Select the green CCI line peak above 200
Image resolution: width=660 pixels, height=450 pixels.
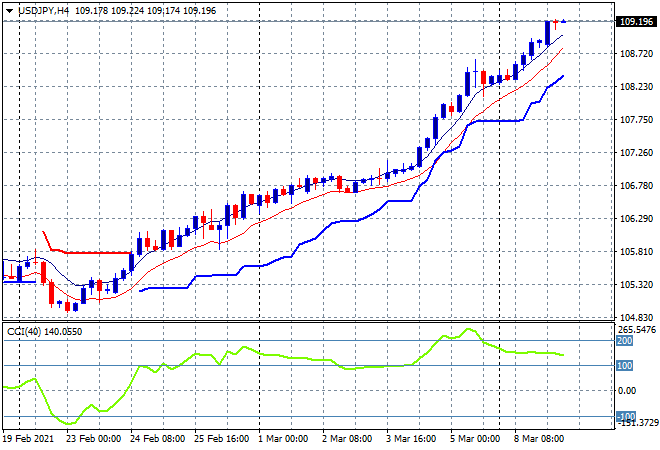(x=469, y=330)
